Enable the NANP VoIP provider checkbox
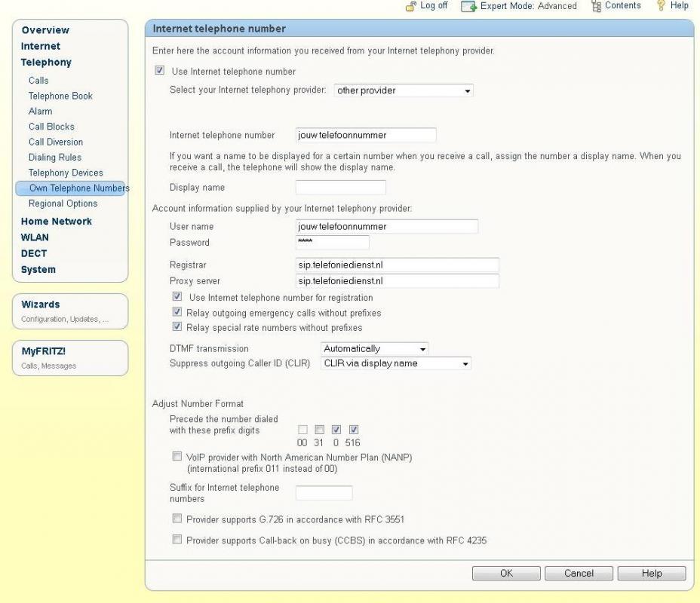The image size is (700, 603). [x=177, y=456]
